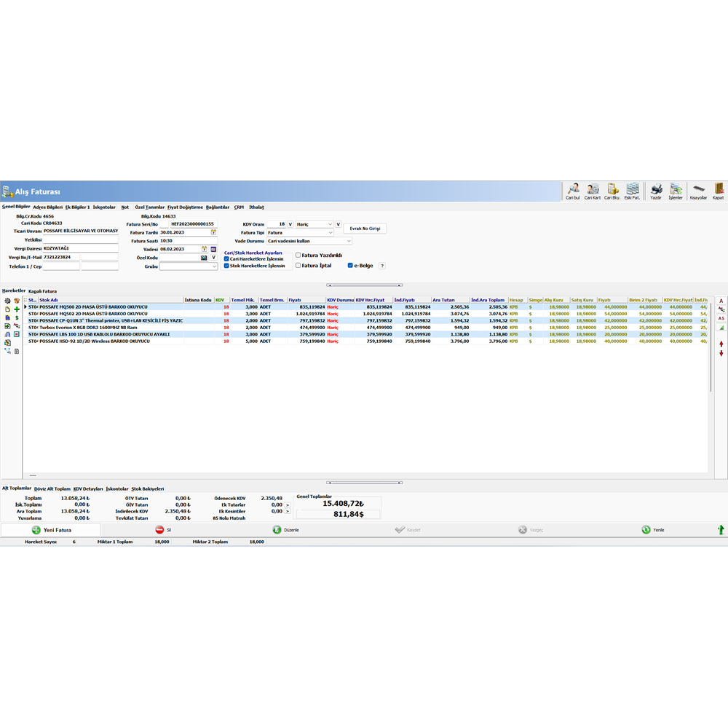Switch to the Adres Bilgileri tab
Image resolution: width=728 pixels, height=728 pixels.
click(48, 207)
